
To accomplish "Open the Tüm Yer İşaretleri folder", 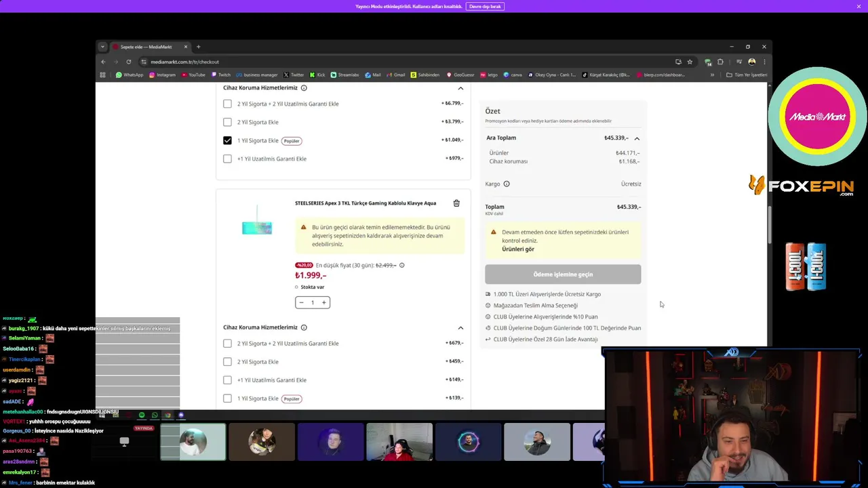I will point(747,75).
